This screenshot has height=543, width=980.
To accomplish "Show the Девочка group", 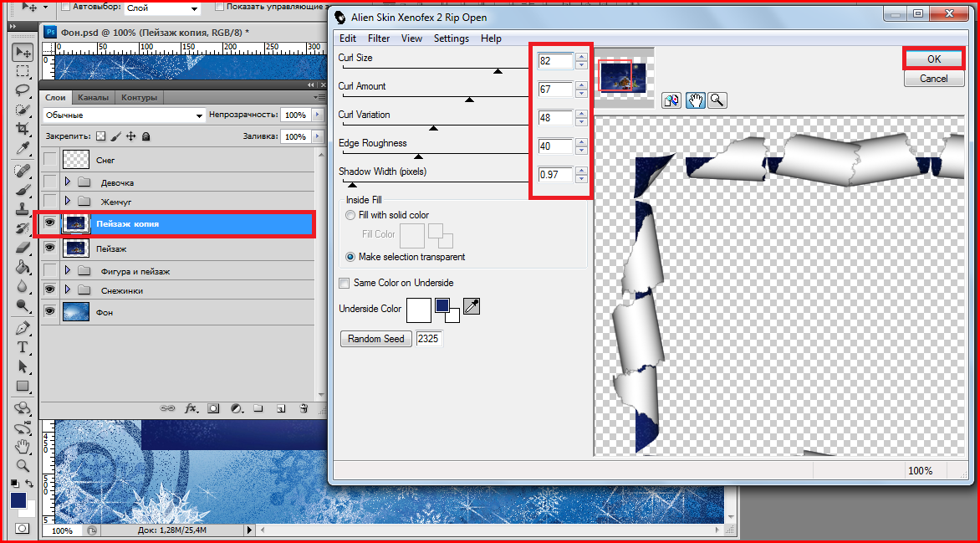I will 50,182.
